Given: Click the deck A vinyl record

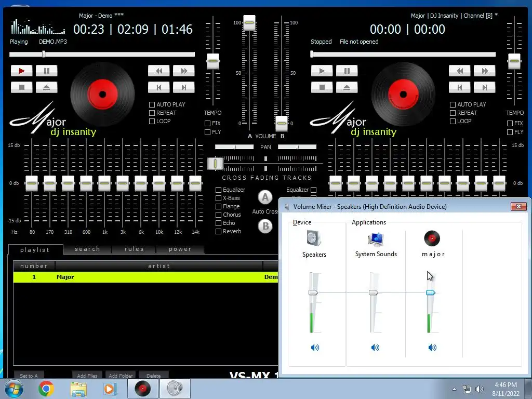Looking at the screenshot, I should point(102,94).
